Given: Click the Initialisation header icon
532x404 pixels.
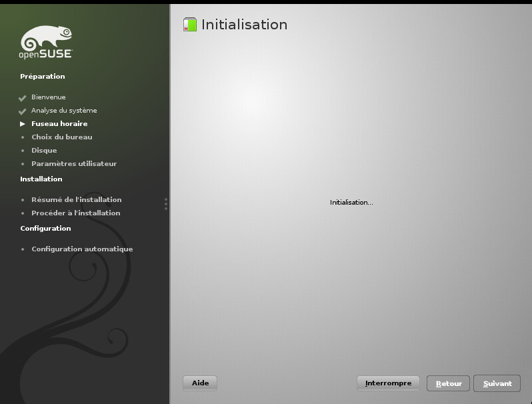Looking at the screenshot, I should point(190,25).
